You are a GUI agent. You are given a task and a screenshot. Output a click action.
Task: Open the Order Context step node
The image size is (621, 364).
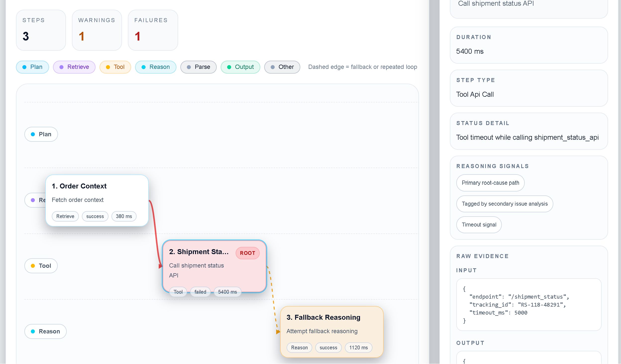pyautogui.click(x=97, y=200)
